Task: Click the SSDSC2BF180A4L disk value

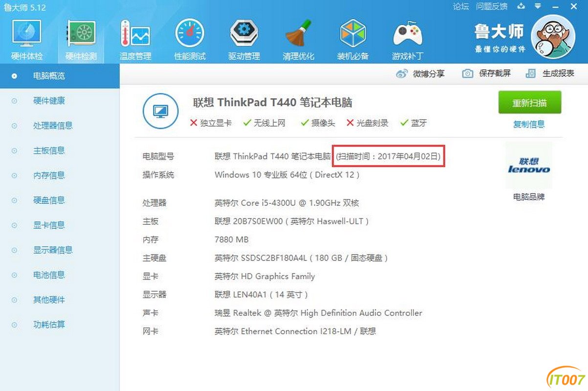Action: [302, 258]
